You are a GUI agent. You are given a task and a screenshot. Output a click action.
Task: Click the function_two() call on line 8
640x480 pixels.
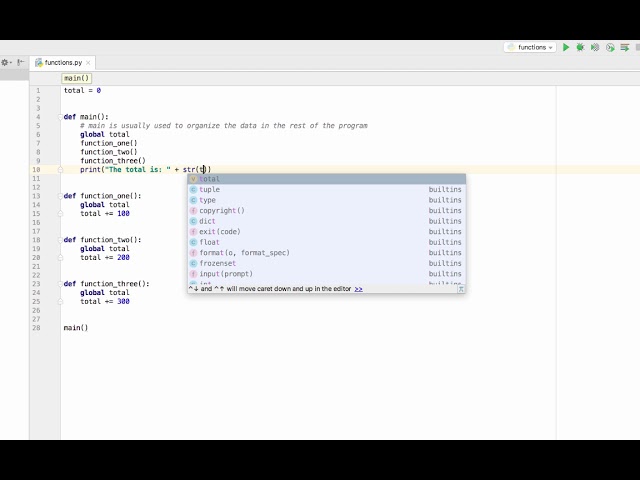point(109,152)
